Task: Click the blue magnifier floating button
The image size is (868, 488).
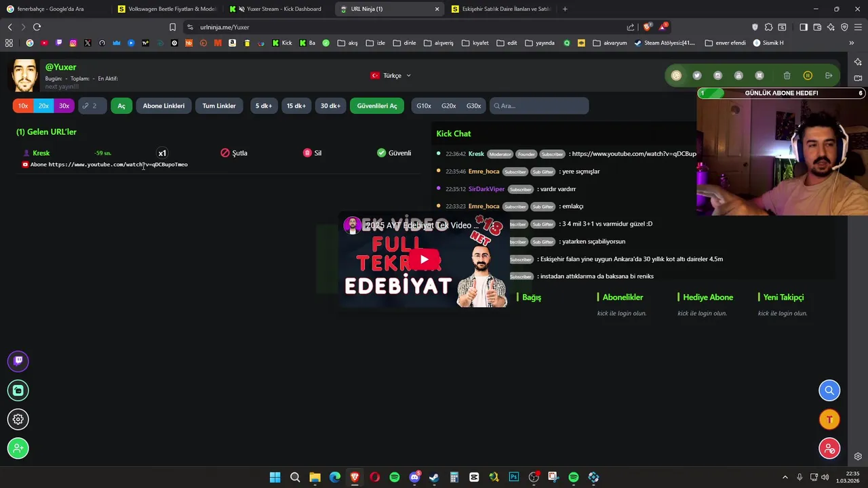Action: [829, 390]
